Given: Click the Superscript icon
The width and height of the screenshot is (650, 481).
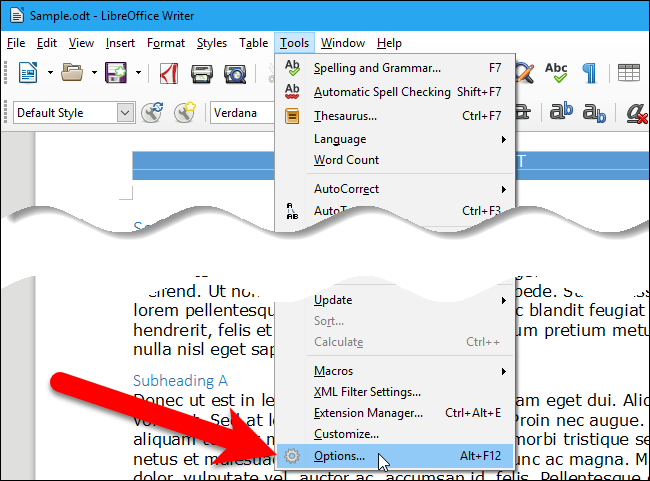Looking at the screenshot, I should point(561,112).
